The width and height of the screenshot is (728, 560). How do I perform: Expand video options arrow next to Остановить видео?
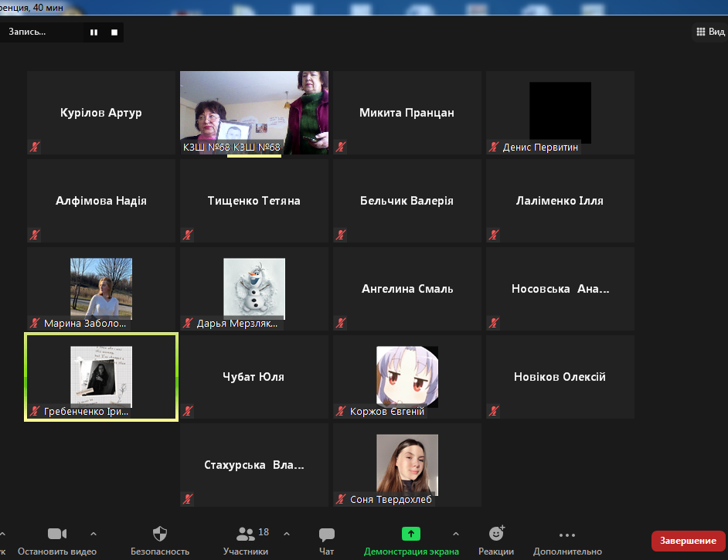pos(94,534)
